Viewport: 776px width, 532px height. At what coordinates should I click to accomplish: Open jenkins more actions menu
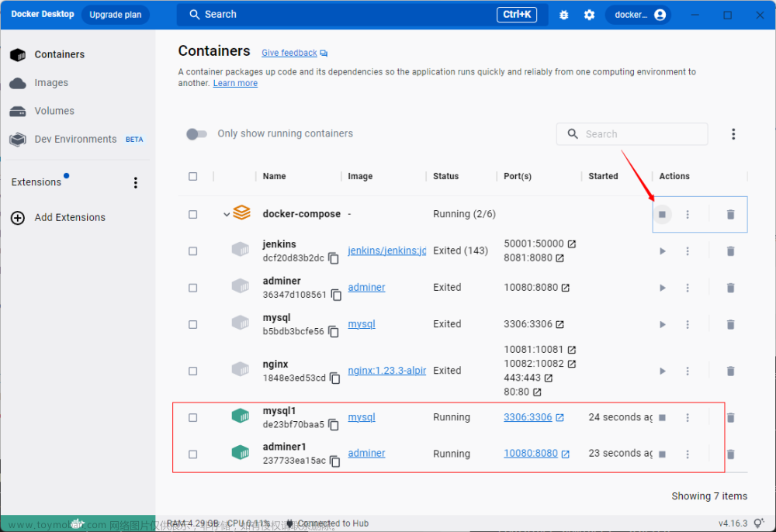pos(688,251)
